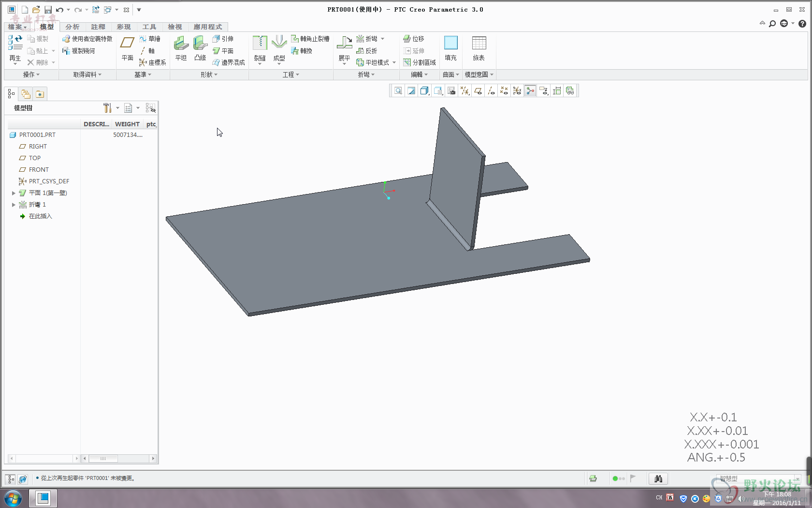Click 轉角止裂槽 corner relief tool
The image size is (812, 508).
click(310, 39)
